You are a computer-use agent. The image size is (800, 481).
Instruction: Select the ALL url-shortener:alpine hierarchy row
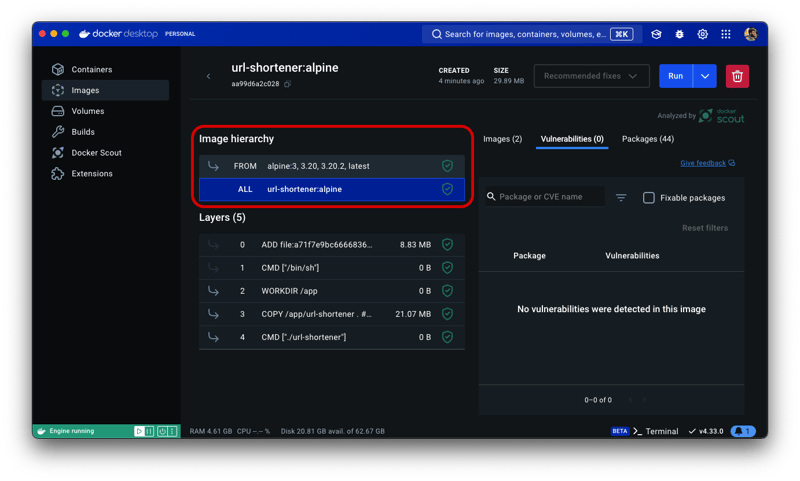pyautogui.click(x=332, y=189)
